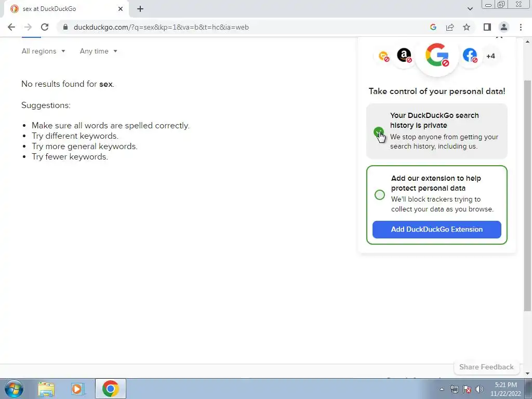View site security lock info
The height and width of the screenshot is (399, 532).
coord(65,27)
